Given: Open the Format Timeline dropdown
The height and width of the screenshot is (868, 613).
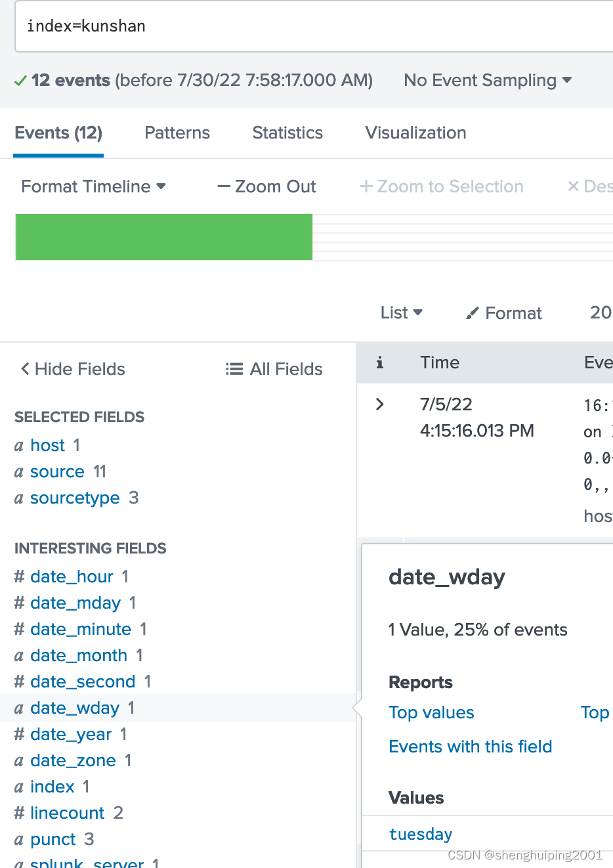Looking at the screenshot, I should (93, 186).
